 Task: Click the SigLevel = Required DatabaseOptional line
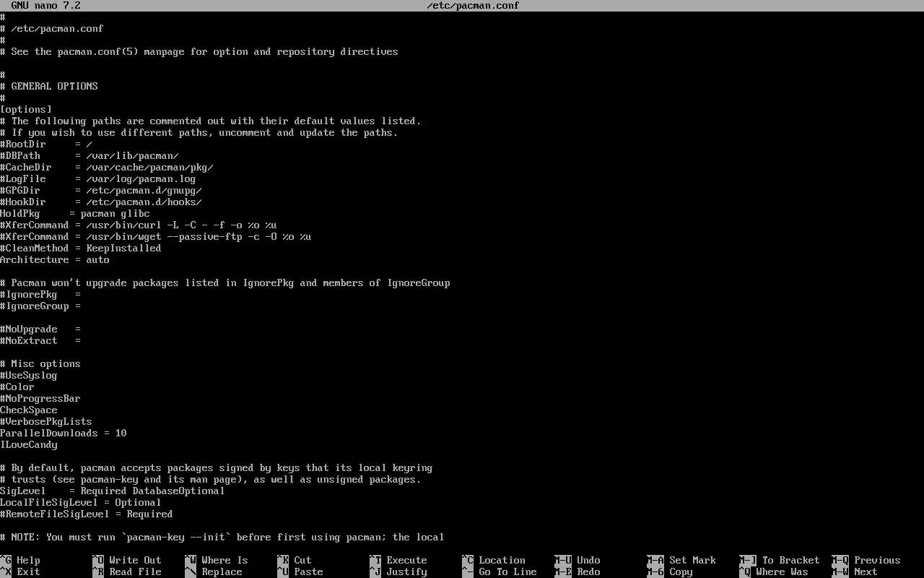[113, 491]
